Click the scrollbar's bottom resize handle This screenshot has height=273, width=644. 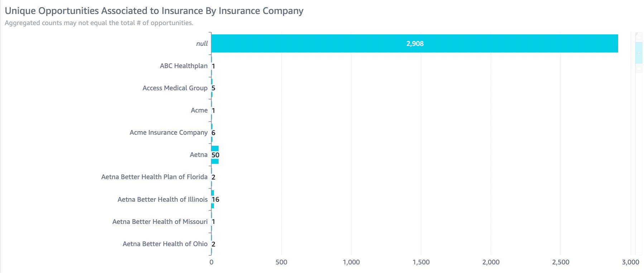click(x=639, y=68)
